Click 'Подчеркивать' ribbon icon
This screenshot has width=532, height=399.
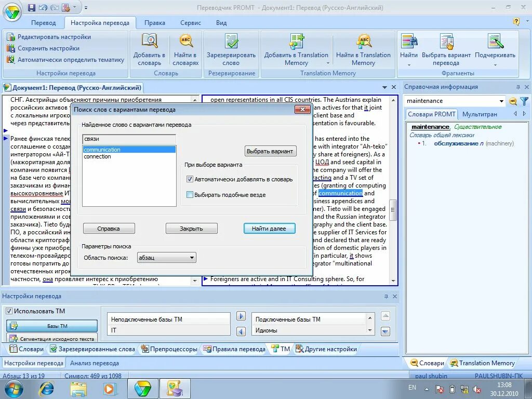[x=495, y=45]
